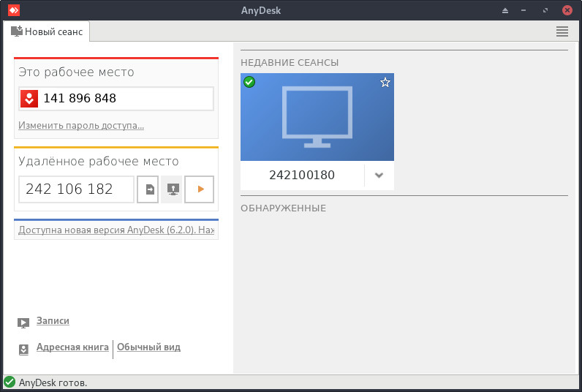Click the green online status checkmark
Image resolution: width=582 pixels, height=392 pixels.
(249, 82)
